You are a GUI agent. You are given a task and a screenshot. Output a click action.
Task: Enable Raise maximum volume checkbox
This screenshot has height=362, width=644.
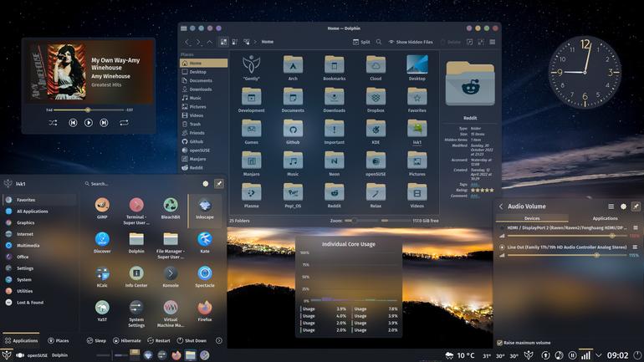(x=500, y=343)
